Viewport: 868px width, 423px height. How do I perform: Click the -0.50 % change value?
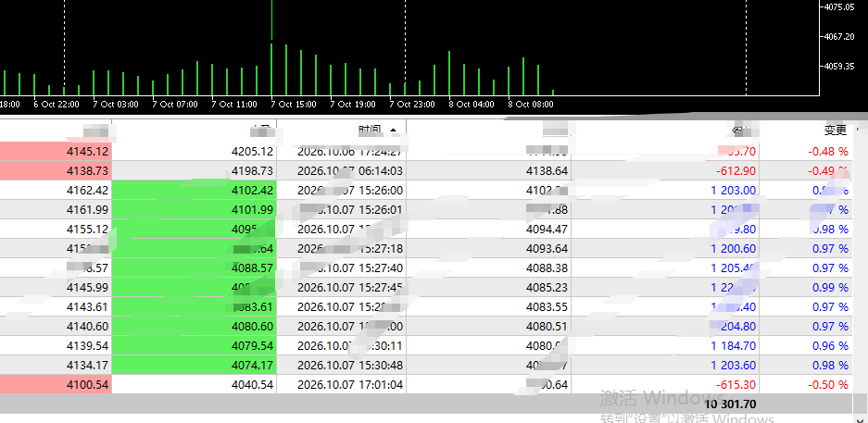pyautogui.click(x=828, y=384)
